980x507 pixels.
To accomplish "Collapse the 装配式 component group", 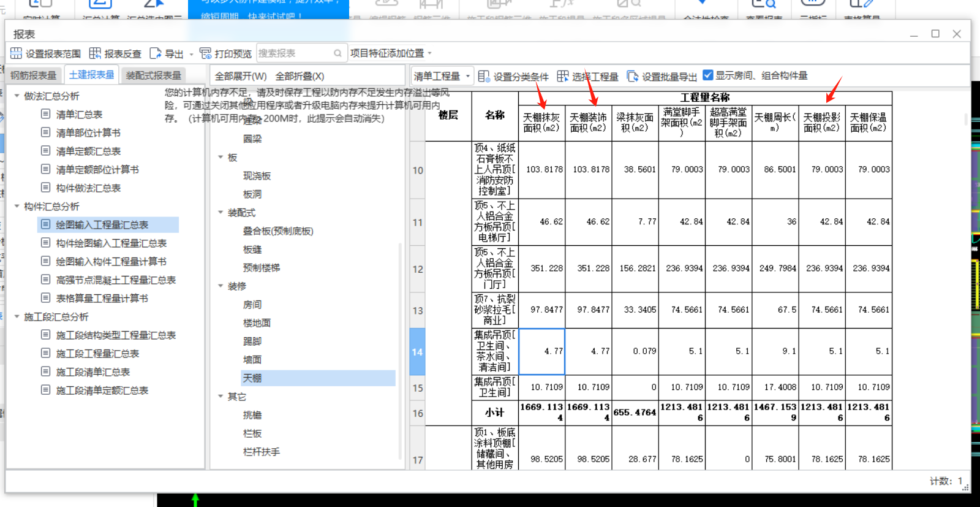I will click(221, 213).
